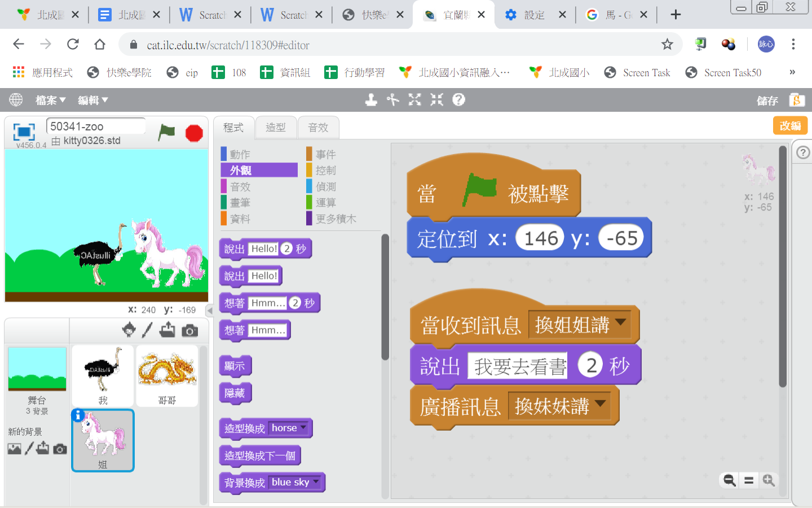Image resolution: width=812 pixels, height=508 pixels.
Task: Select the 哥哥 dragon sprite thumbnail
Action: 167,375
